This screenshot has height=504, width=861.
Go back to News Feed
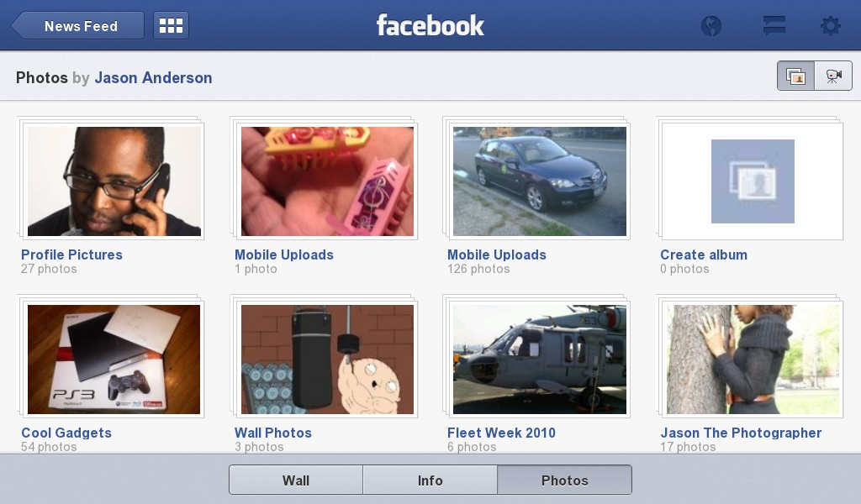(78, 26)
